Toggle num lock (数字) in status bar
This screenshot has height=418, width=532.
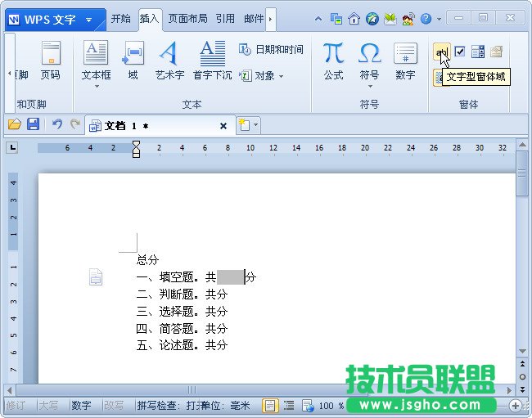(81, 405)
